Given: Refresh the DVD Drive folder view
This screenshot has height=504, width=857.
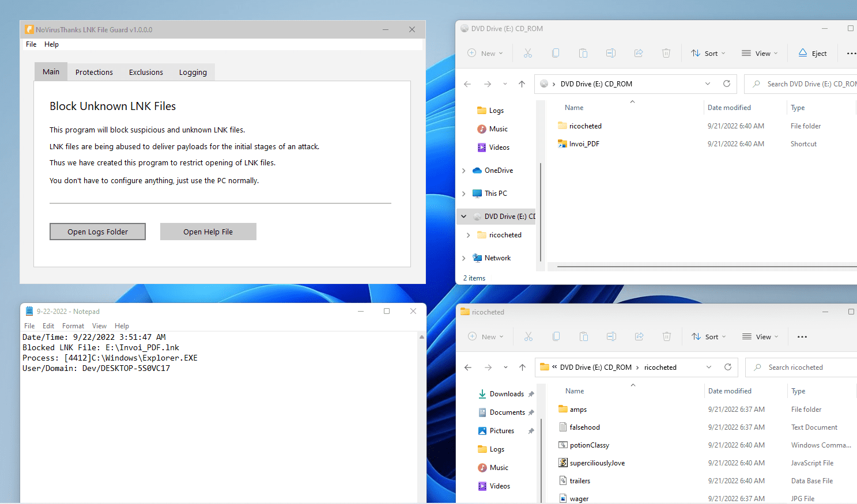Looking at the screenshot, I should [726, 84].
